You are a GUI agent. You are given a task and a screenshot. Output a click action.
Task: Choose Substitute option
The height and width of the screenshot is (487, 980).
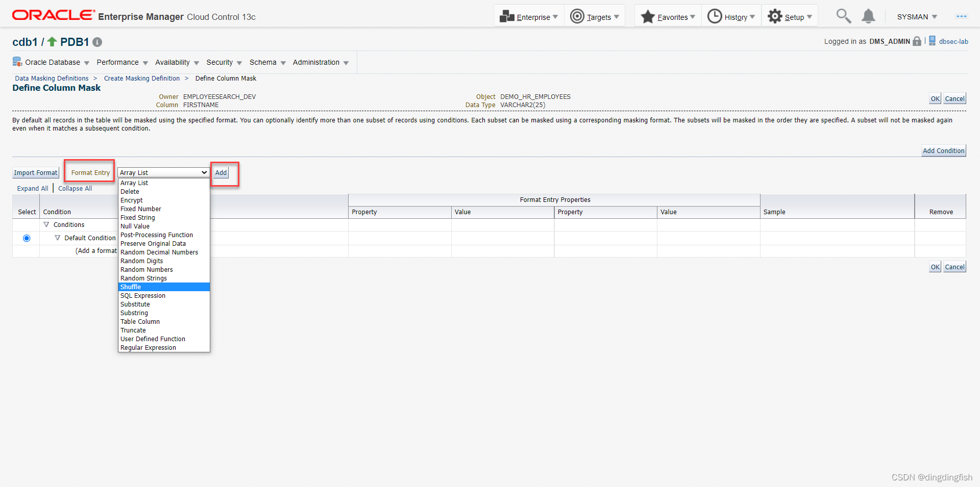click(x=164, y=304)
